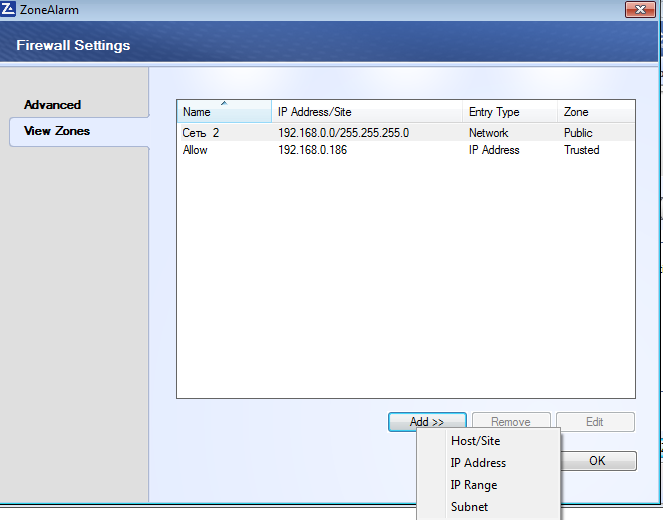This screenshot has width=663, height=520.
Task: Open the Add >> dropdown button
Action: pos(427,421)
